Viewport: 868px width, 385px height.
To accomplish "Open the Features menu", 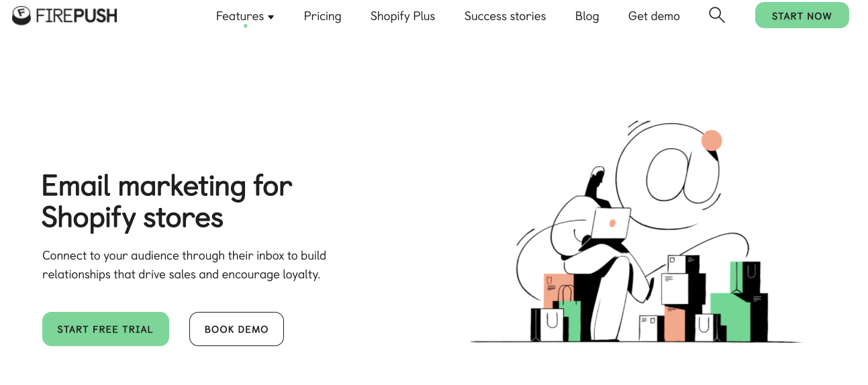I will pyautogui.click(x=245, y=16).
